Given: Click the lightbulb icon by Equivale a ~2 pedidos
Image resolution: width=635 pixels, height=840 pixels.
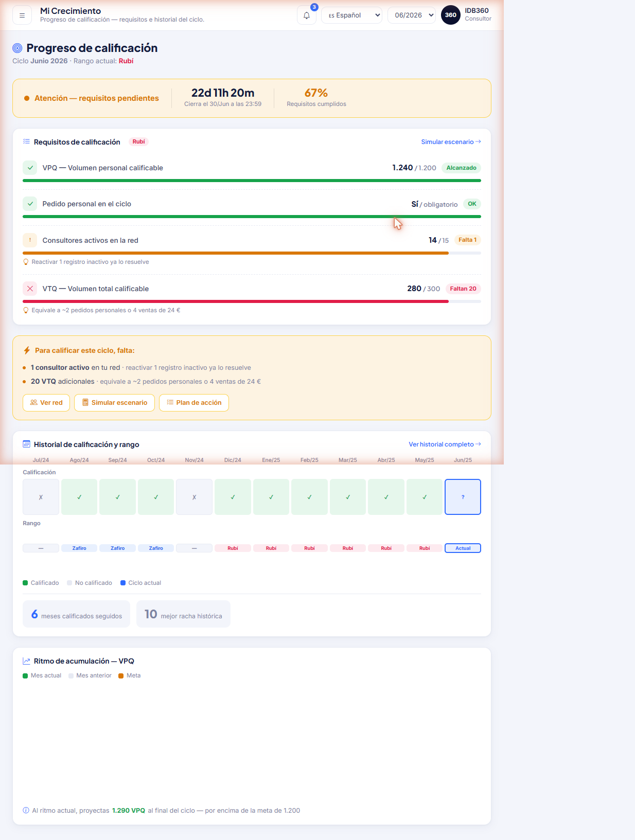Looking at the screenshot, I should pos(26,310).
